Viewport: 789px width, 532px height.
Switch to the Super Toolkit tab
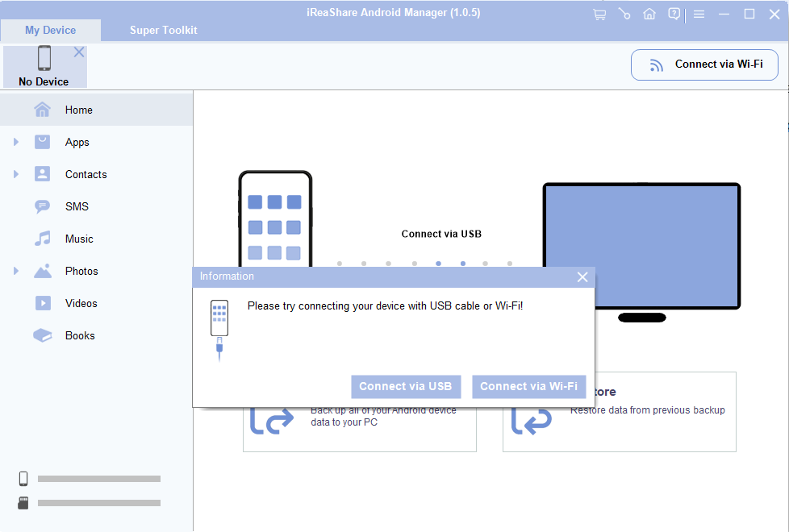pyautogui.click(x=163, y=30)
